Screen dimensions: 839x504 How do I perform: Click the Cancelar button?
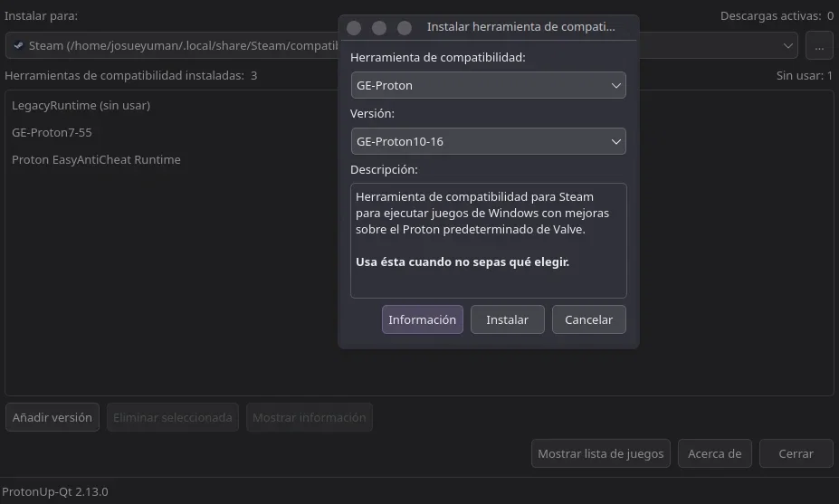point(588,319)
